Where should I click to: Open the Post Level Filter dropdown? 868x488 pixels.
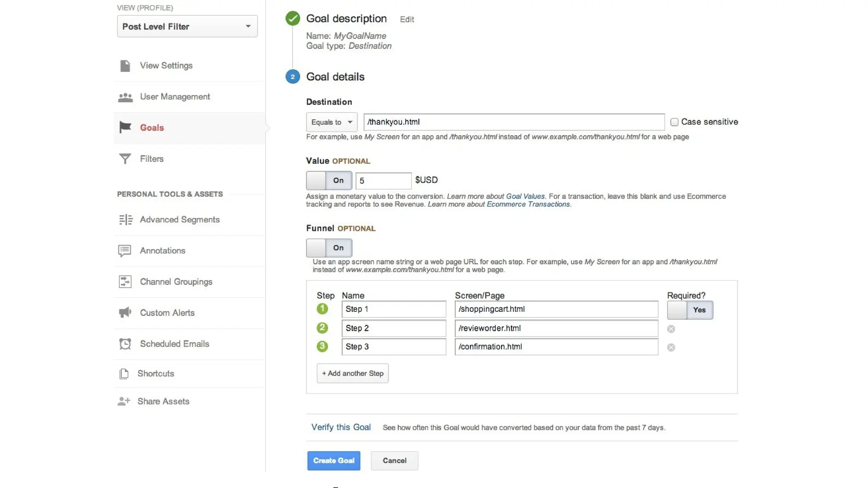187,26
